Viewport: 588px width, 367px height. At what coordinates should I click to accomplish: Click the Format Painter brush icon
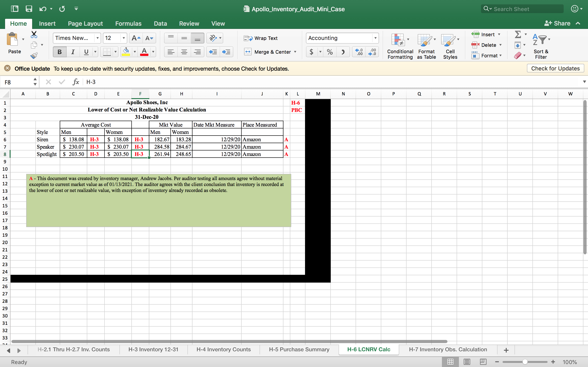(34, 56)
